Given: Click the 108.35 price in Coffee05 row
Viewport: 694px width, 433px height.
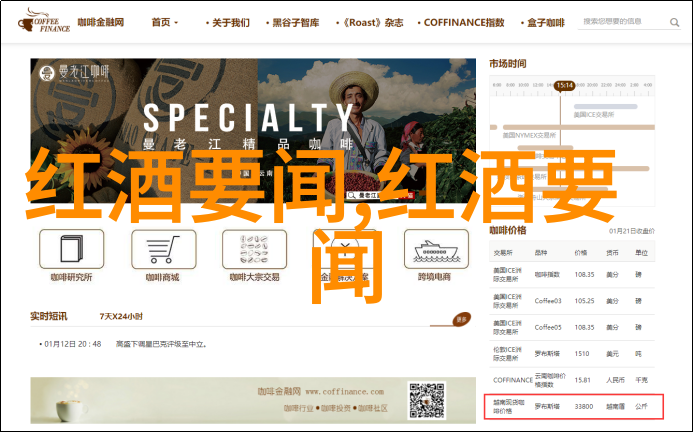Looking at the screenshot, I should (584, 328).
